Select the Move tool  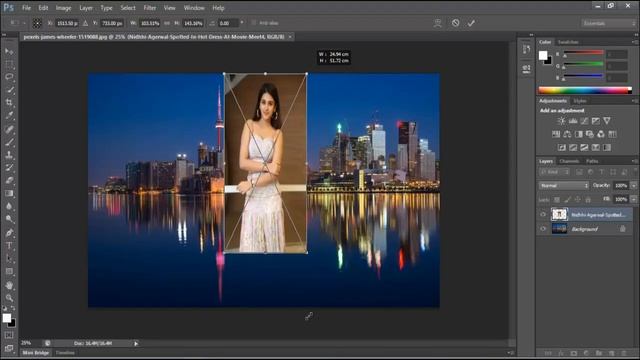[x=9, y=51]
